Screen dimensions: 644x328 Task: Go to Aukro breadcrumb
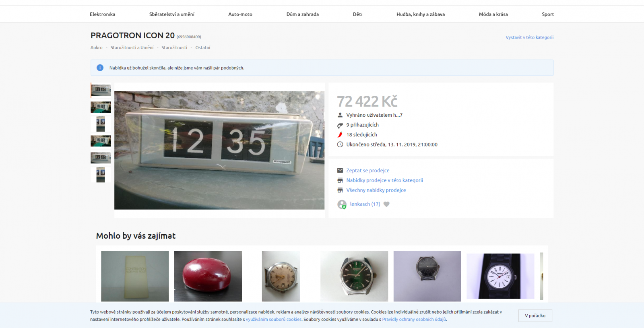tap(97, 47)
